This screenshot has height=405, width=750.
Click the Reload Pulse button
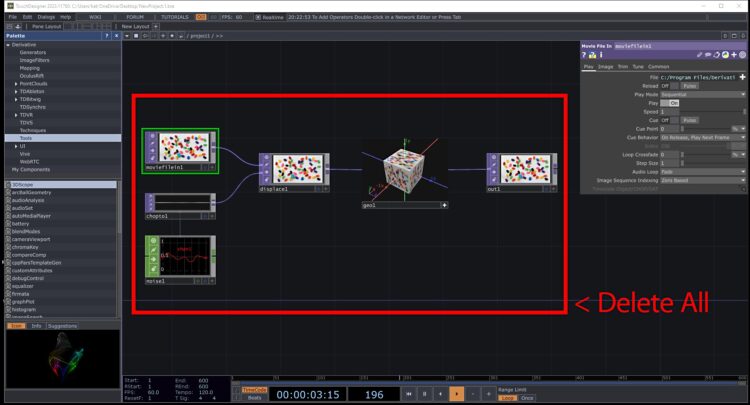689,86
